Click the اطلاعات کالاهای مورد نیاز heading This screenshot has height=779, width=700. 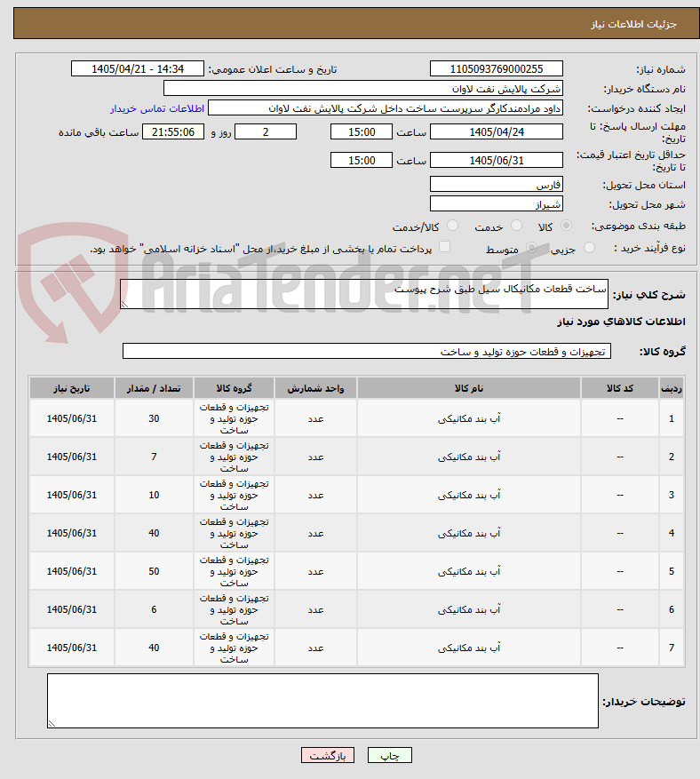(x=621, y=322)
